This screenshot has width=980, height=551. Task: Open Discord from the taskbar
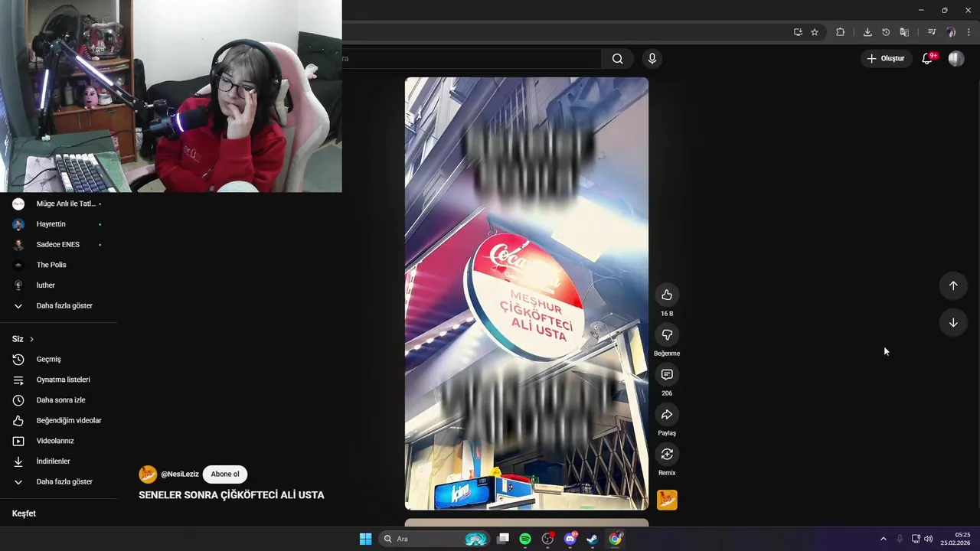point(570,539)
